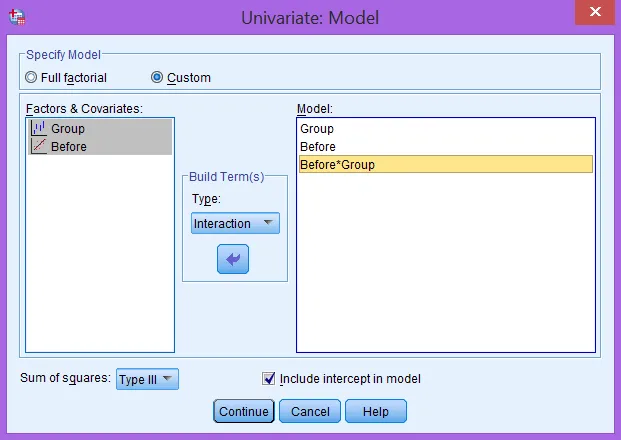Select the Before term in Model list
Image resolution: width=621 pixels, height=440 pixels.
click(318, 146)
